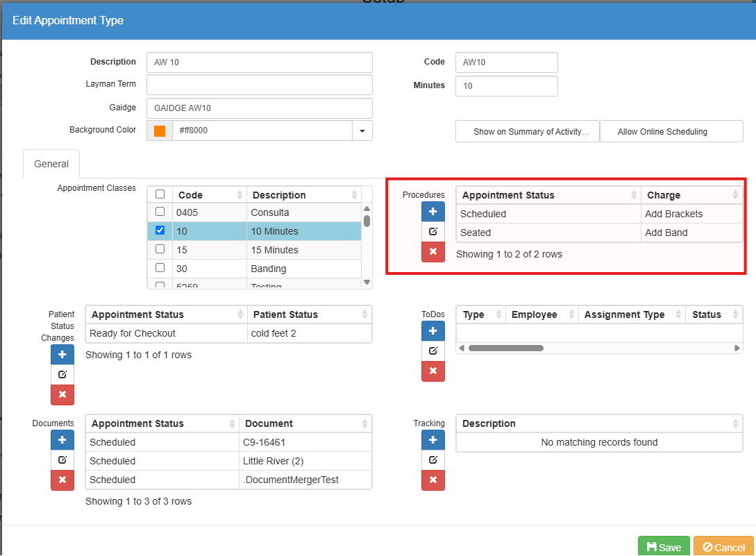756x556 pixels.
Task: Click into the Description field
Action: (260, 62)
